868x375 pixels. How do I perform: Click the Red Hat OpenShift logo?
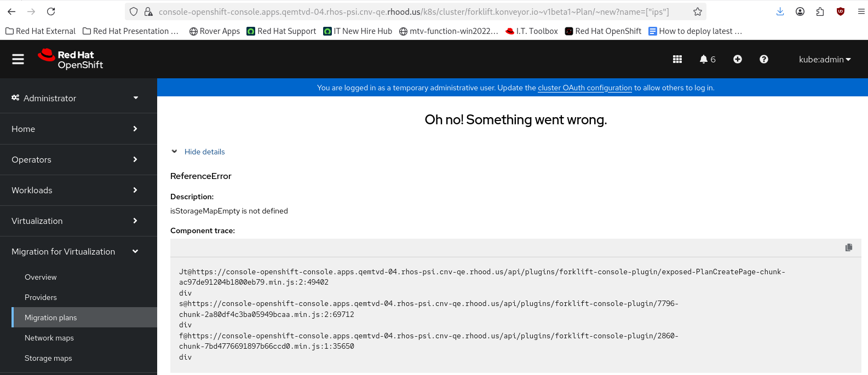tap(71, 59)
